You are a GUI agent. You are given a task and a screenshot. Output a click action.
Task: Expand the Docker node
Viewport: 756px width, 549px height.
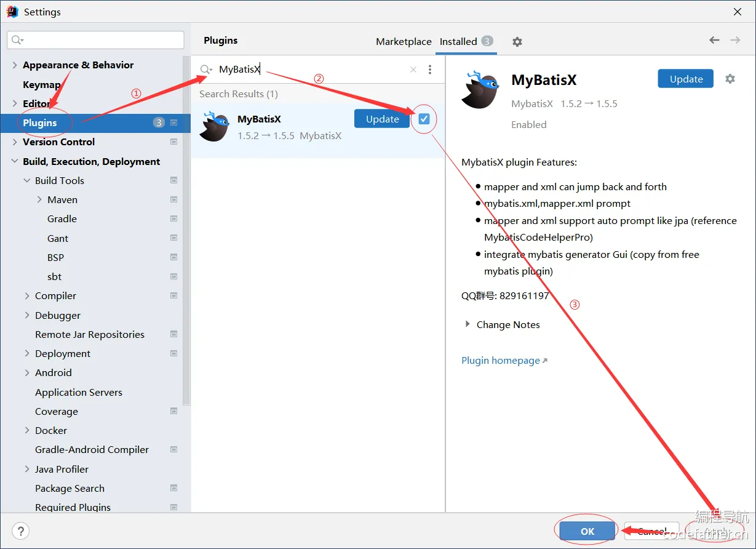pyautogui.click(x=27, y=430)
